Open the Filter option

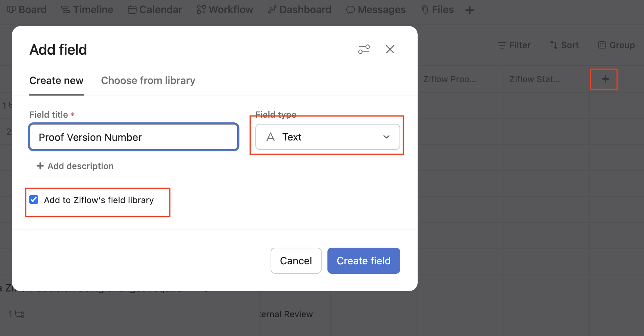click(514, 45)
